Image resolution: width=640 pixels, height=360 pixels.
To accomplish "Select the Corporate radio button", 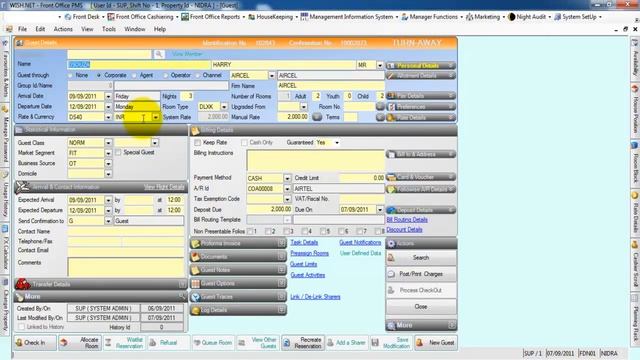I will tap(99, 76).
